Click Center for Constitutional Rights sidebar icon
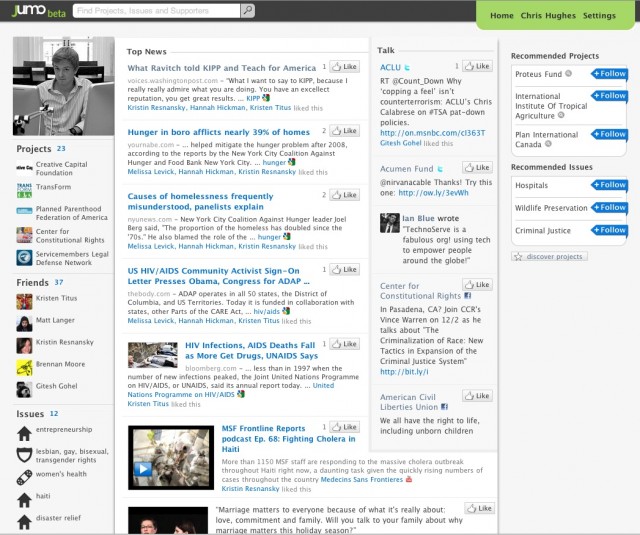The image size is (640, 535). click(x=24, y=235)
